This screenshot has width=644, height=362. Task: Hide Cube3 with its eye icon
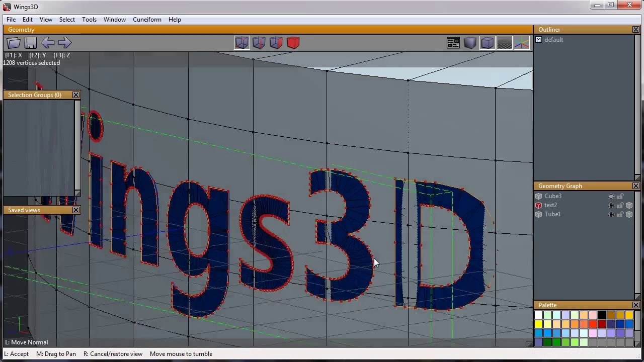[x=611, y=196]
